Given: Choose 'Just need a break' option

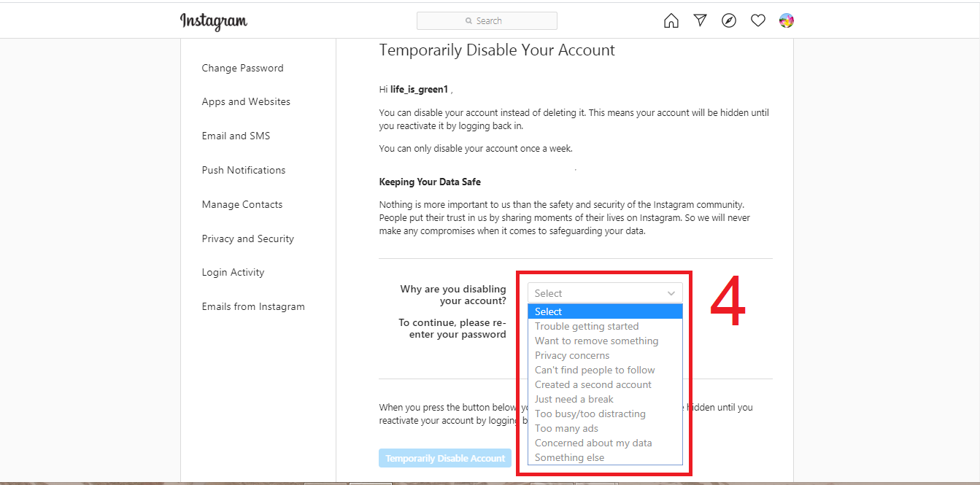Looking at the screenshot, I should (x=574, y=399).
